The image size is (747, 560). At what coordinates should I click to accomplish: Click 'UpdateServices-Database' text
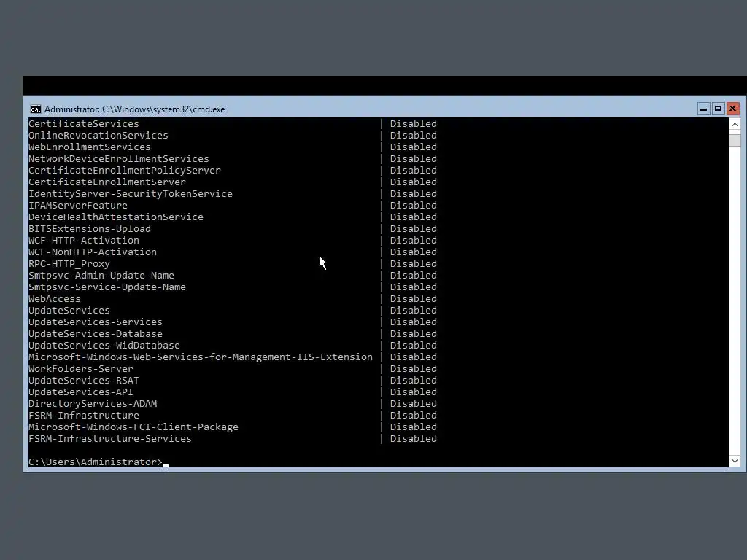[x=96, y=334]
